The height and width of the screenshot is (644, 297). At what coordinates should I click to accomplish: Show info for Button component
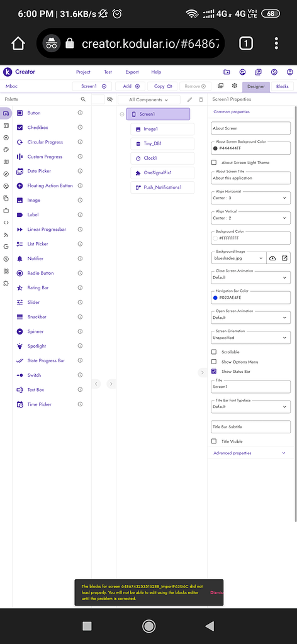[80, 113]
